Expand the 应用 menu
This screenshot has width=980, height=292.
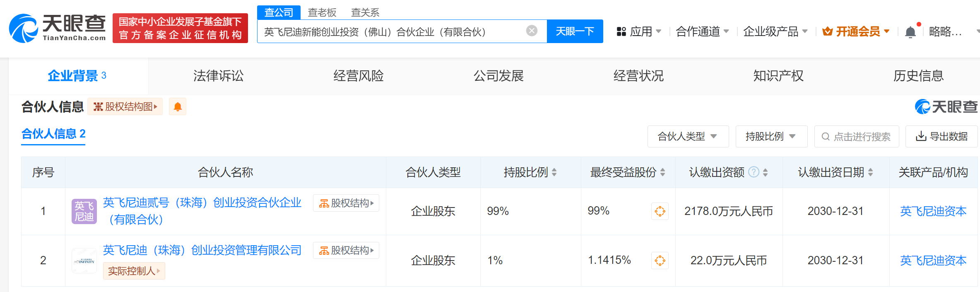(x=639, y=31)
